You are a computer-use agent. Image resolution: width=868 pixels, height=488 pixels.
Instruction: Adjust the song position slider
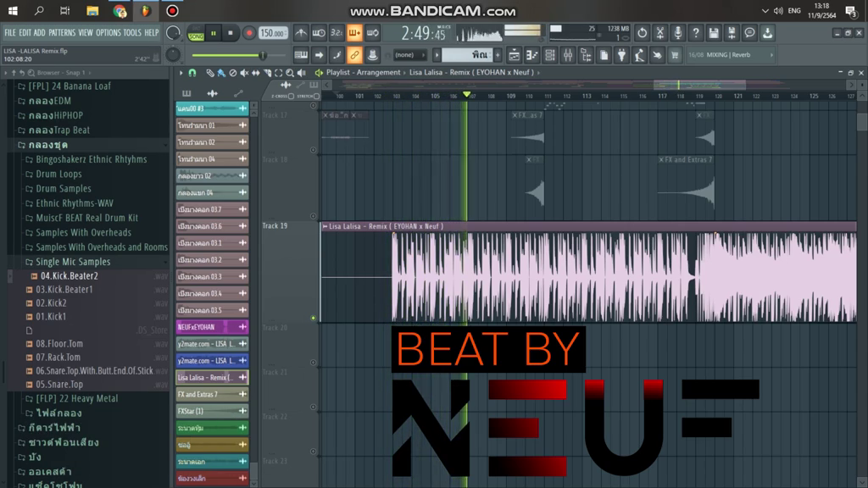point(237,55)
